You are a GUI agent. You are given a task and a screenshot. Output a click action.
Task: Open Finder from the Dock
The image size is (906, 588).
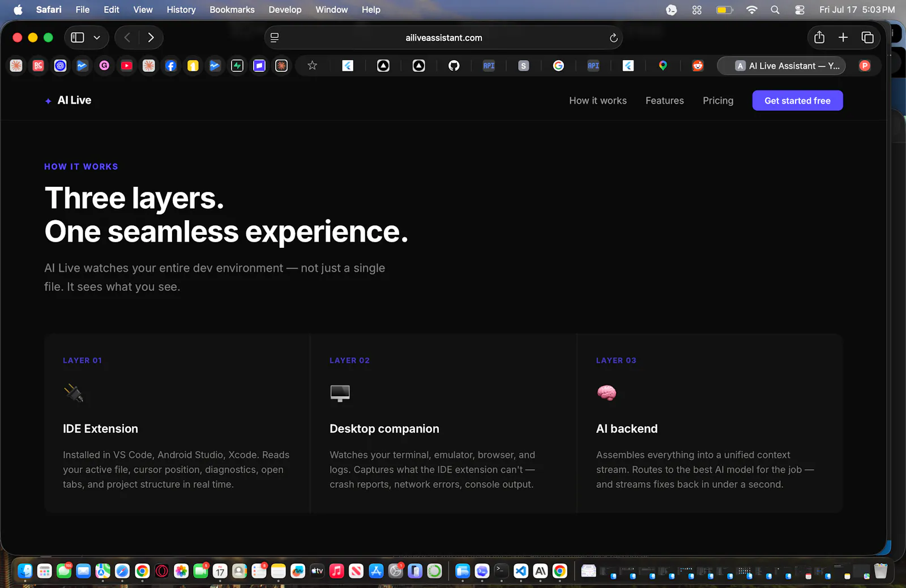coord(25,571)
